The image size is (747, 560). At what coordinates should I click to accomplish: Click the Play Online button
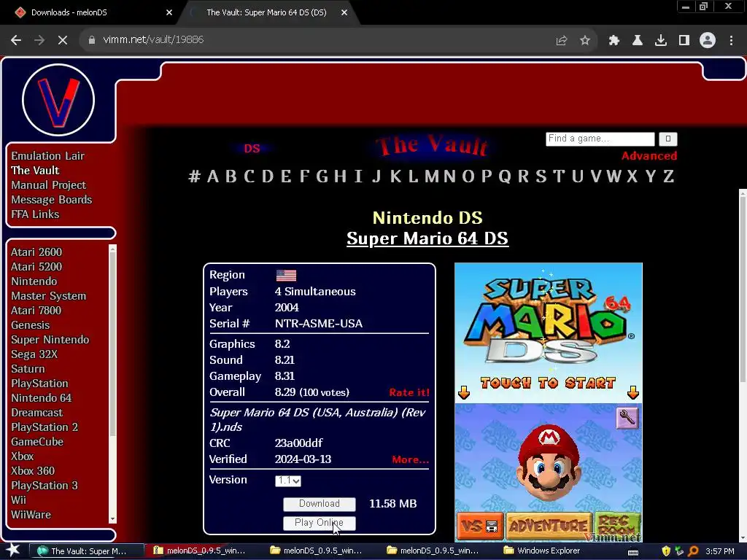coord(320,523)
